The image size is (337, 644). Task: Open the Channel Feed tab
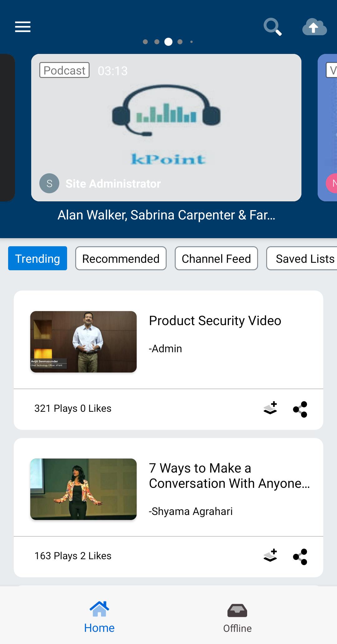(216, 258)
